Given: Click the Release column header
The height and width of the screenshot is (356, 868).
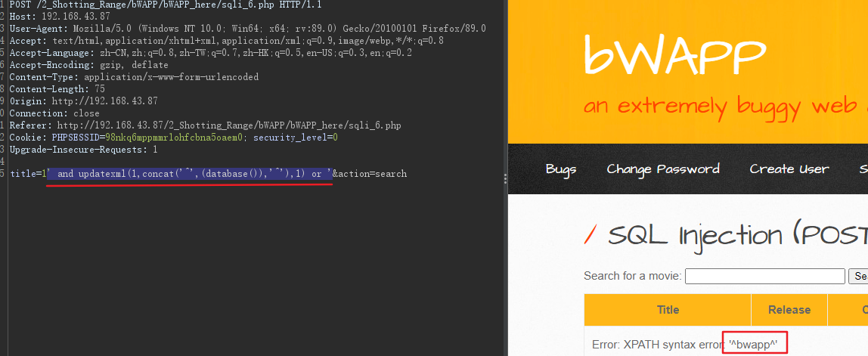Looking at the screenshot, I should tap(789, 309).
